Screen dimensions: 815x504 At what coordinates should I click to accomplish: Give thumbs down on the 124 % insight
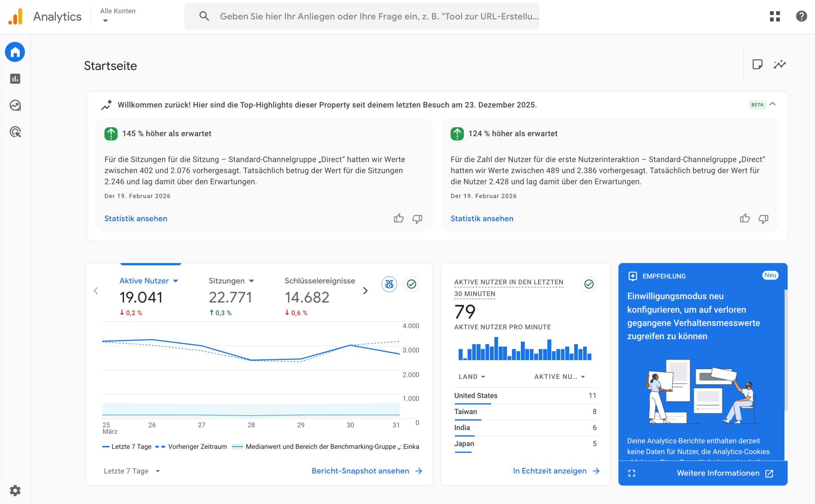764,219
